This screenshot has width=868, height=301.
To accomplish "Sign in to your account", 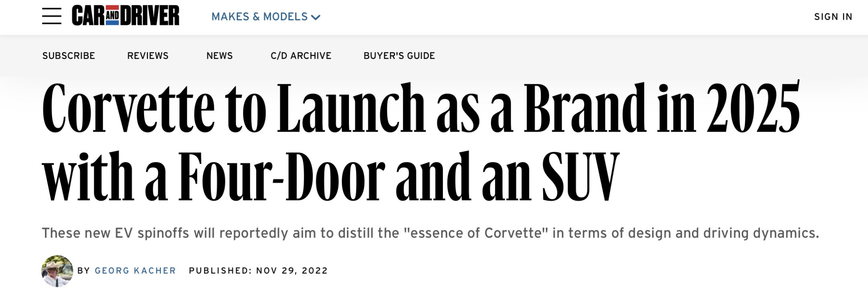I will (833, 17).
